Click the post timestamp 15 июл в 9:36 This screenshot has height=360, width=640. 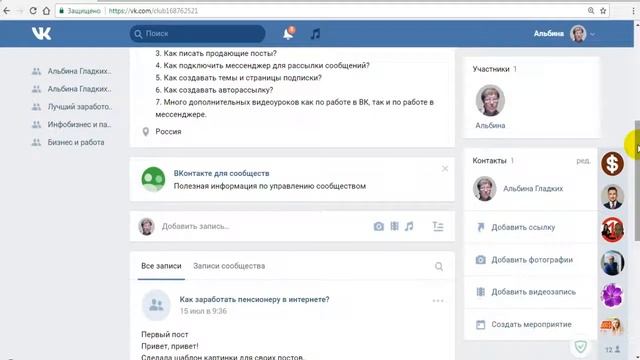[x=203, y=311]
